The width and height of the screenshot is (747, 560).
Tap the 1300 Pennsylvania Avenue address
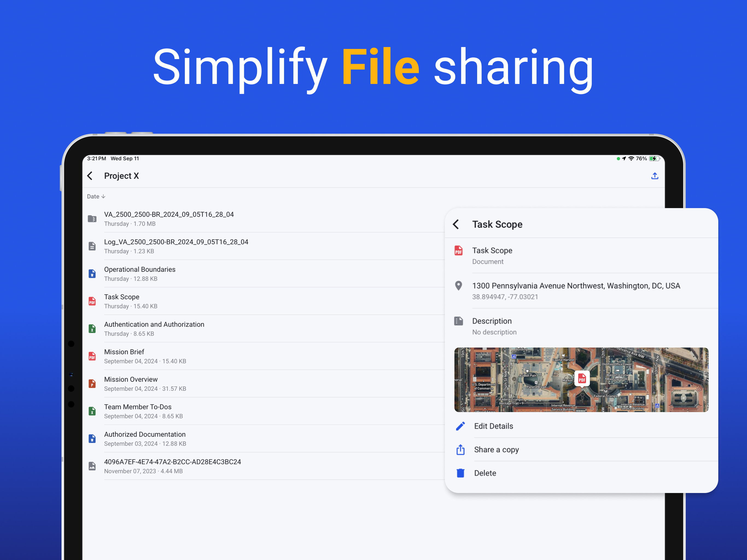pos(576,286)
